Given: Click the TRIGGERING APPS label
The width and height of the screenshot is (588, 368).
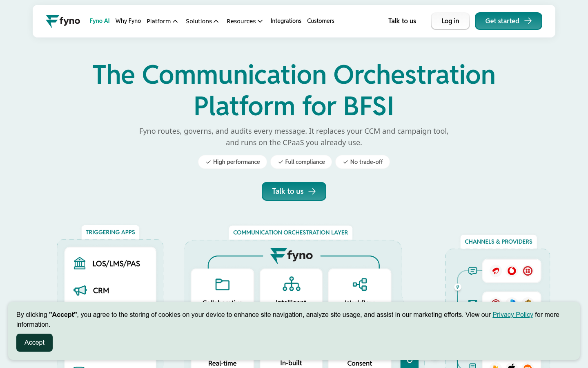Looking at the screenshot, I should point(110,232).
